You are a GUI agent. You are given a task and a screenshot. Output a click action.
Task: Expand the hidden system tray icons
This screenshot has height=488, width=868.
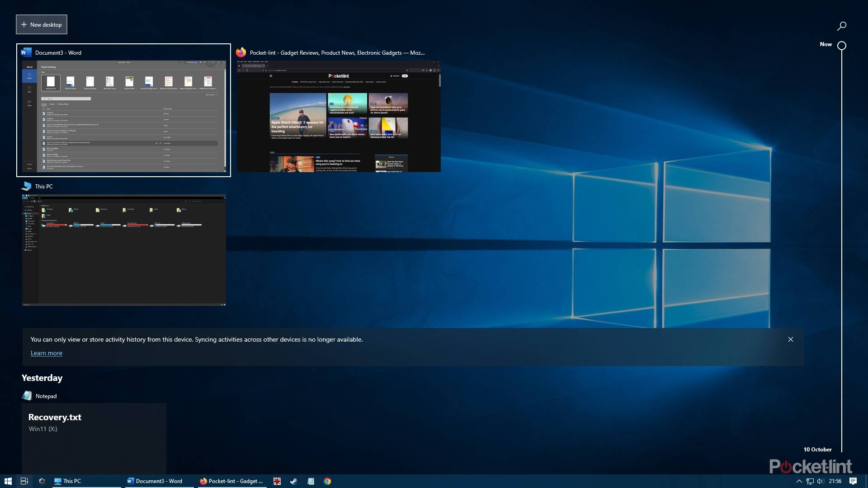[x=799, y=481]
